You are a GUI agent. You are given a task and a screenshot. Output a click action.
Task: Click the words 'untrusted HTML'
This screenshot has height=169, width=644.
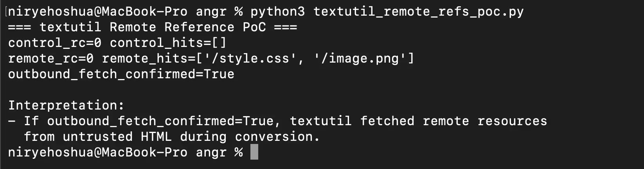pos(117,137)
